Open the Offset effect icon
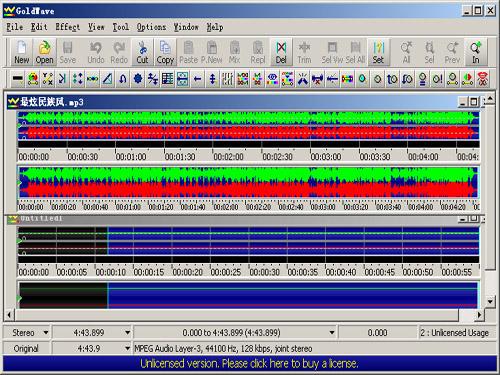 (x=153, y=79)
